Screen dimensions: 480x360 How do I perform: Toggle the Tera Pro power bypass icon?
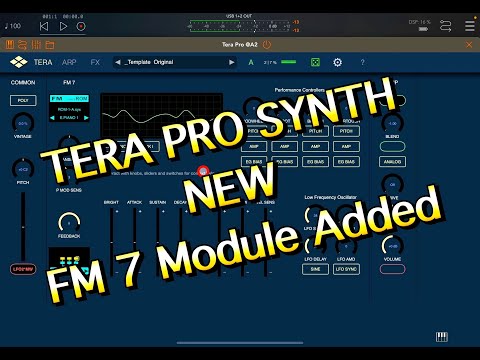coord(267,44)
